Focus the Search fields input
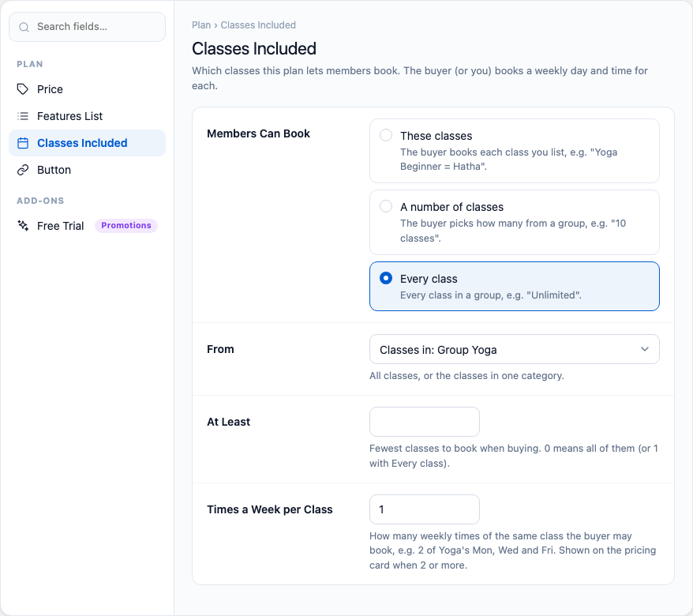 pyautogui.click(x=87, y=27)
